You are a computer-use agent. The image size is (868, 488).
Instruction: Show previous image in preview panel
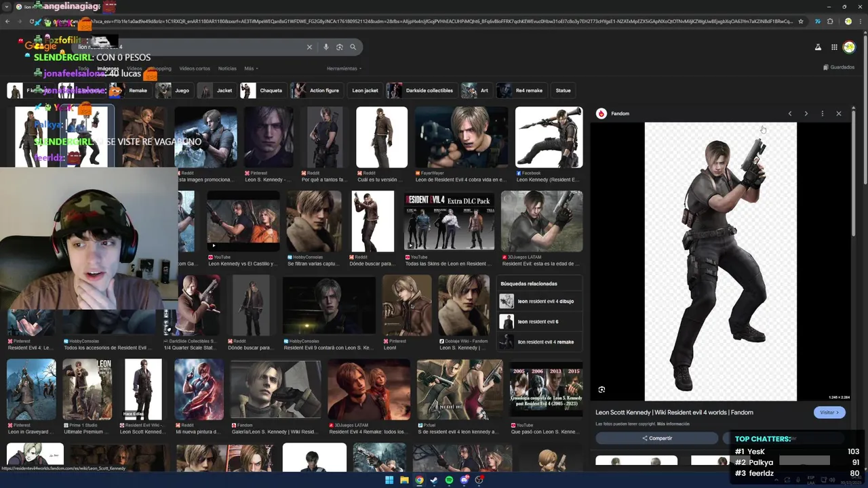coord(790,114)
